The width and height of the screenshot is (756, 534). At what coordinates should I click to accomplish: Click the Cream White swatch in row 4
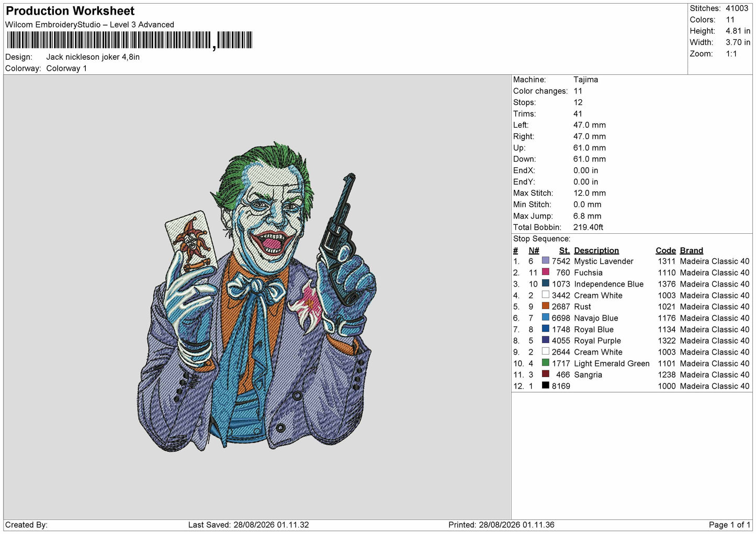click(x=546, y=295)
